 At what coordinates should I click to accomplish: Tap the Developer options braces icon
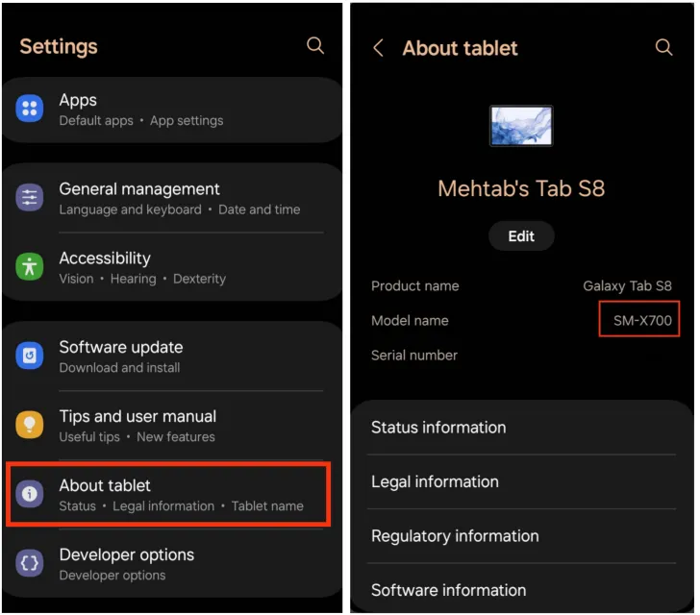tap(30, 563)
